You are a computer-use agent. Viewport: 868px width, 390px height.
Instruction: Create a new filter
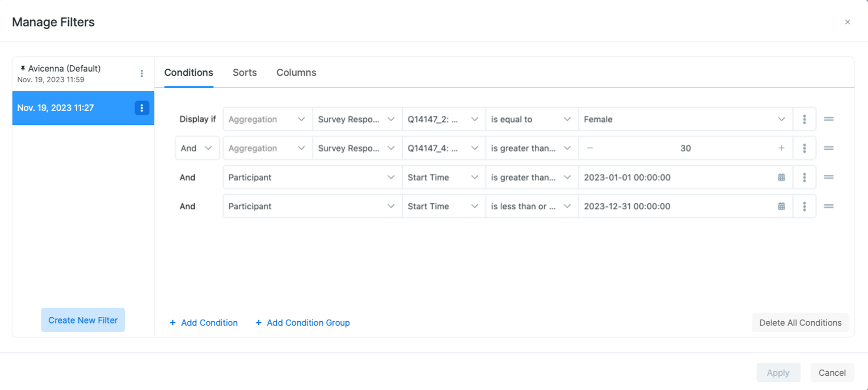click(x=83, y=320)
